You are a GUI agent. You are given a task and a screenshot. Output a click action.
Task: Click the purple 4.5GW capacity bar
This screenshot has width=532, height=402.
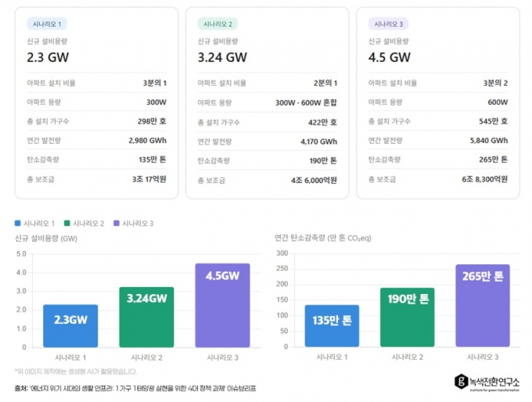(x=222, y=306)
